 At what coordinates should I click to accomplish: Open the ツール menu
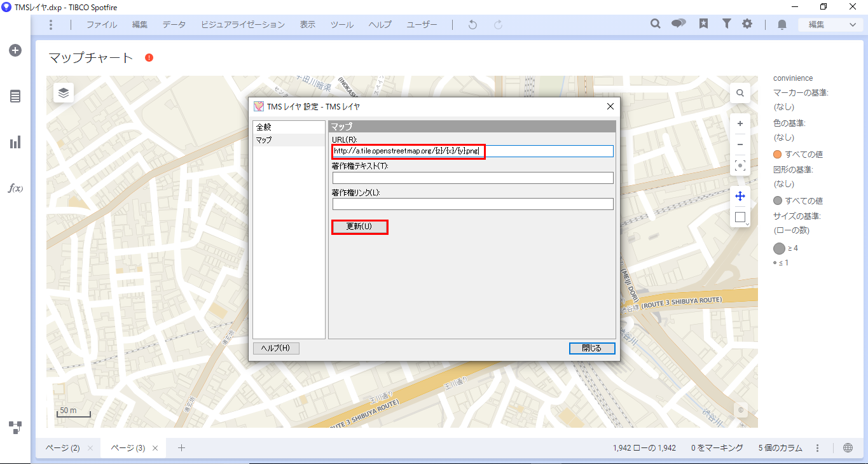click(342, 25)
